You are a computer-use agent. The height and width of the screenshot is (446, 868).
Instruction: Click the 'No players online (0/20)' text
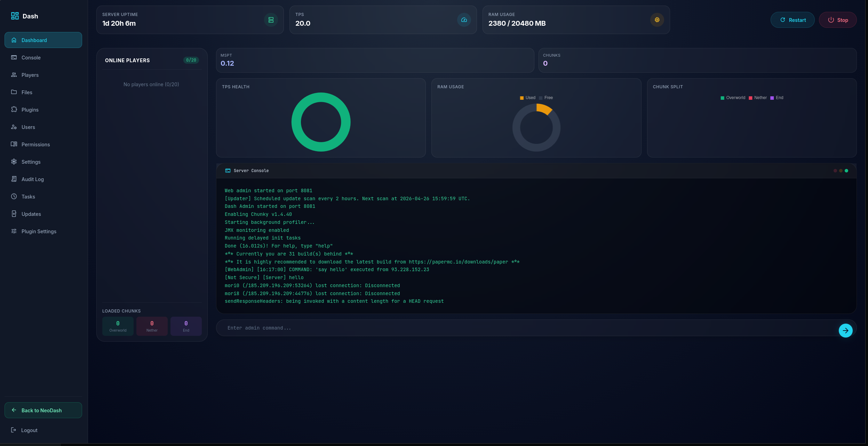[x=151, y=84]
